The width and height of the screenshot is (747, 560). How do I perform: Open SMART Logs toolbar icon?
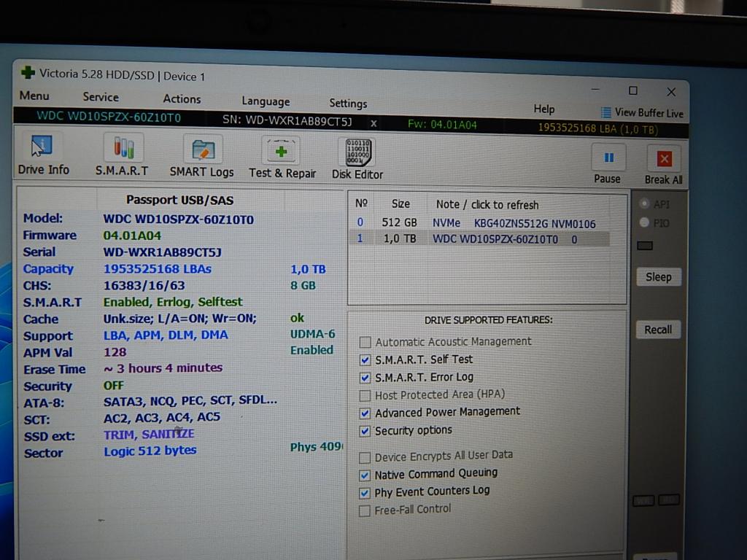tap(204, 149)
